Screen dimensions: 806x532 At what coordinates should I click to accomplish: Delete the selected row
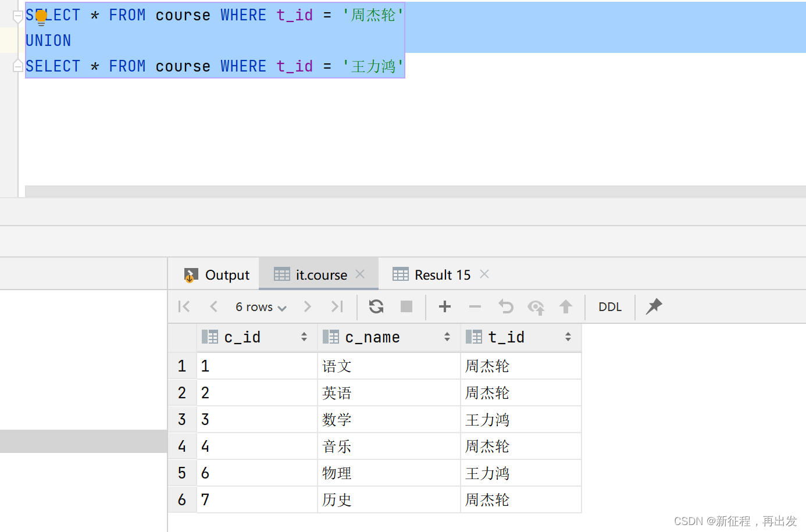475,306
